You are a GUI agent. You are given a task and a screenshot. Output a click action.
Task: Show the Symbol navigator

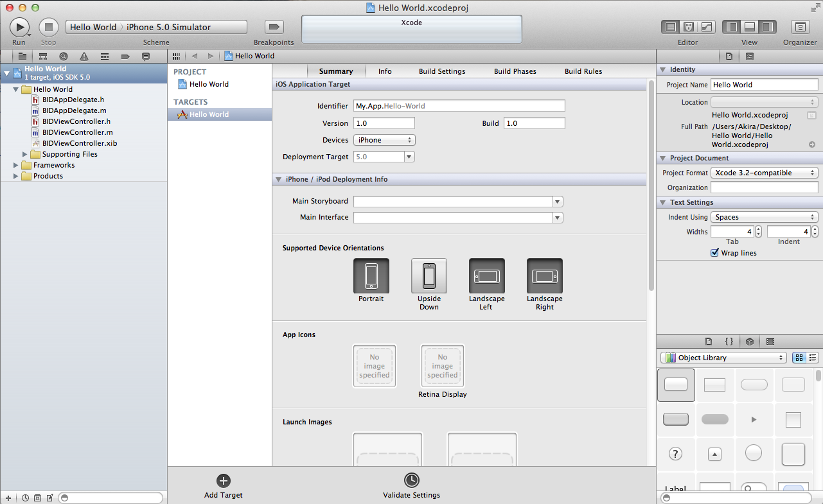44,56
